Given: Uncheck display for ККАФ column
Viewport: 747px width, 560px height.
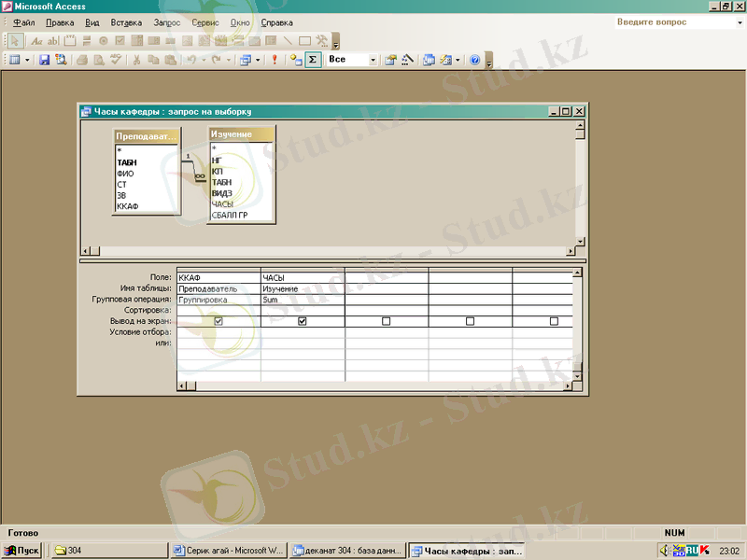Looking at the screenshot, I should point(218,321).
